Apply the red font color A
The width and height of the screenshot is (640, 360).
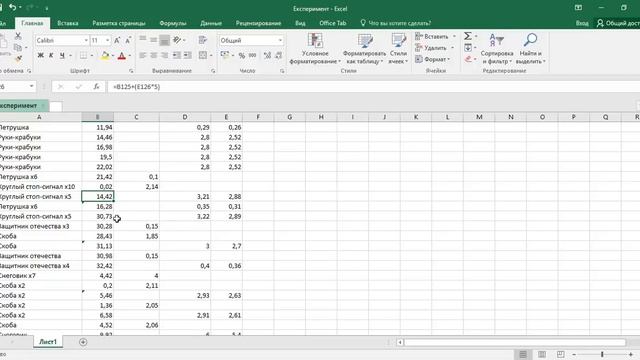[121, 56]
